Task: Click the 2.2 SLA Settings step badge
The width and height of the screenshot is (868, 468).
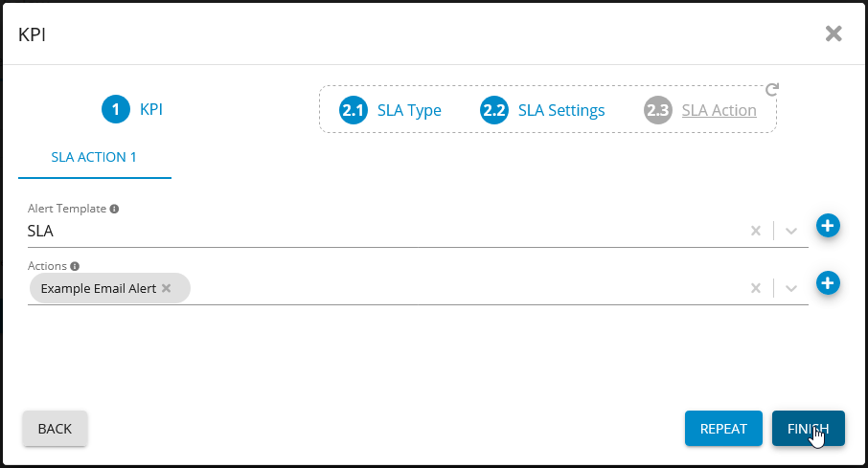Action: point(493,110)
